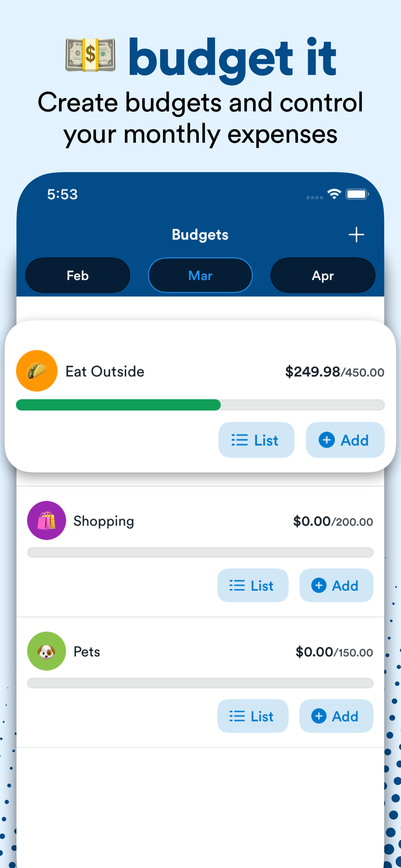The height and width of the screenshot is (868, 401).
Task: Tap the Pets dog category icon
Action: pos(46,651)
